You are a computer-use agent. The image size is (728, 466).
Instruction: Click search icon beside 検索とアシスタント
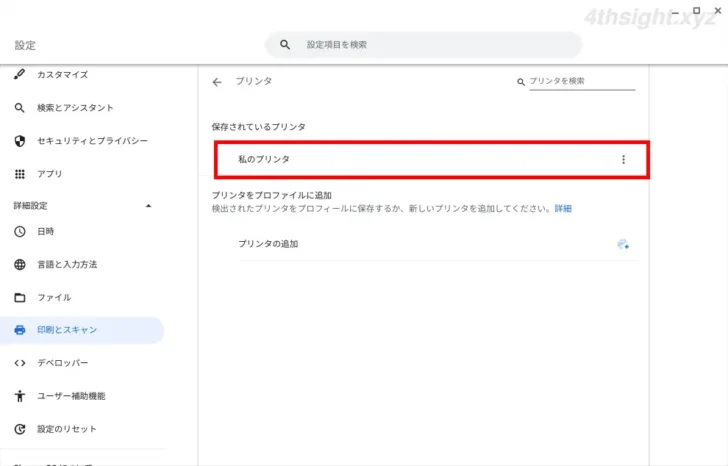coord(20,108)
